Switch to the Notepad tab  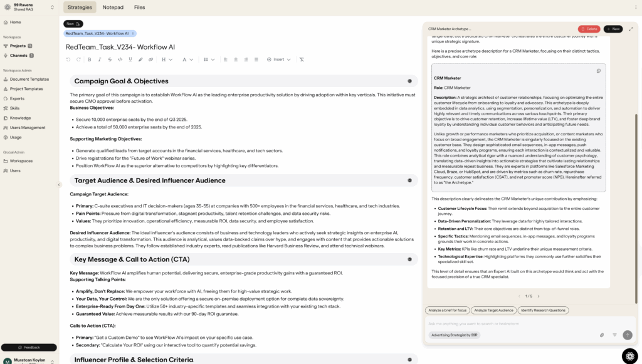(x=113, y=8)
